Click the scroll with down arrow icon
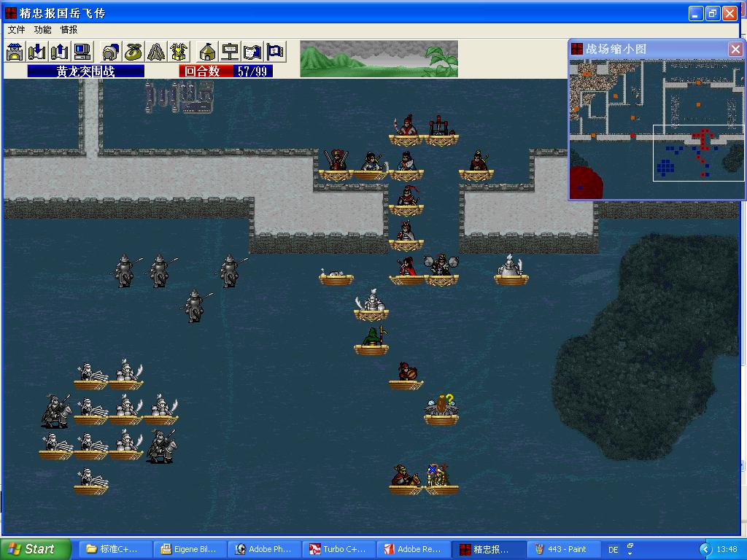The image size is (747, 560). click(x=37, y=52)
